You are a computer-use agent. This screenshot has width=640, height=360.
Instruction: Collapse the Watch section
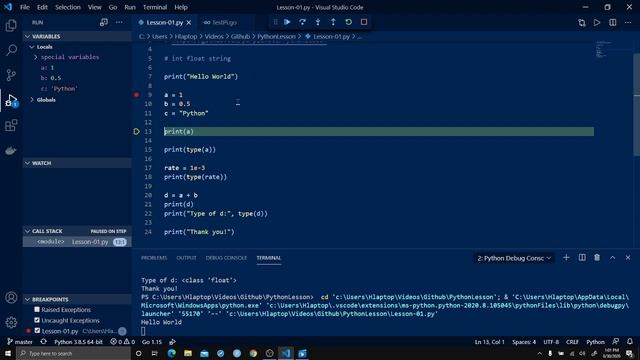click(77, 163)
